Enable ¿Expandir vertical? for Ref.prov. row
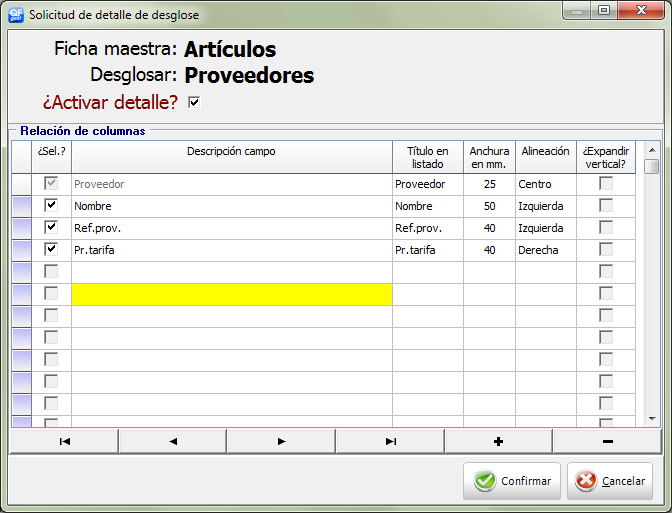The height and width of the screenshot is (513, 672). coord(606,227)
